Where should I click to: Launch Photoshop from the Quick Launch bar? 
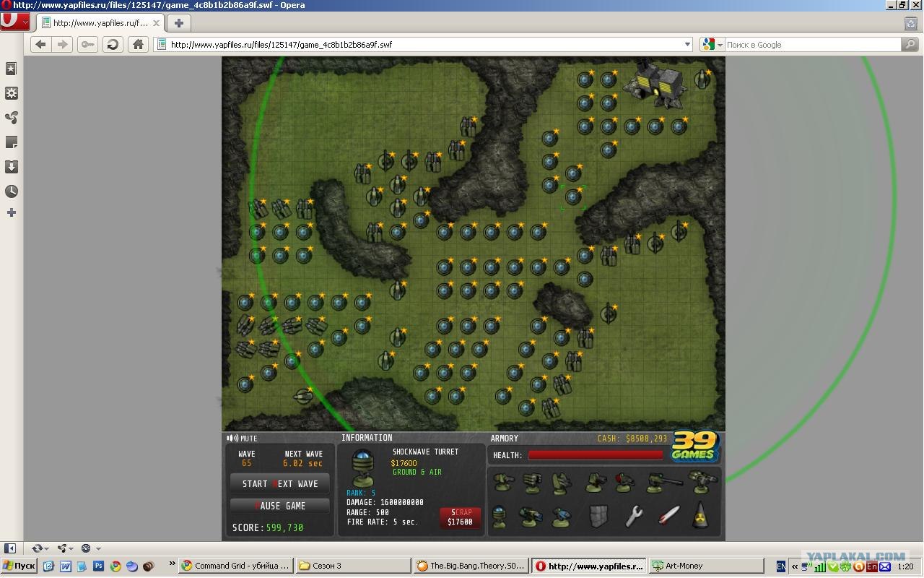[98, 566]
